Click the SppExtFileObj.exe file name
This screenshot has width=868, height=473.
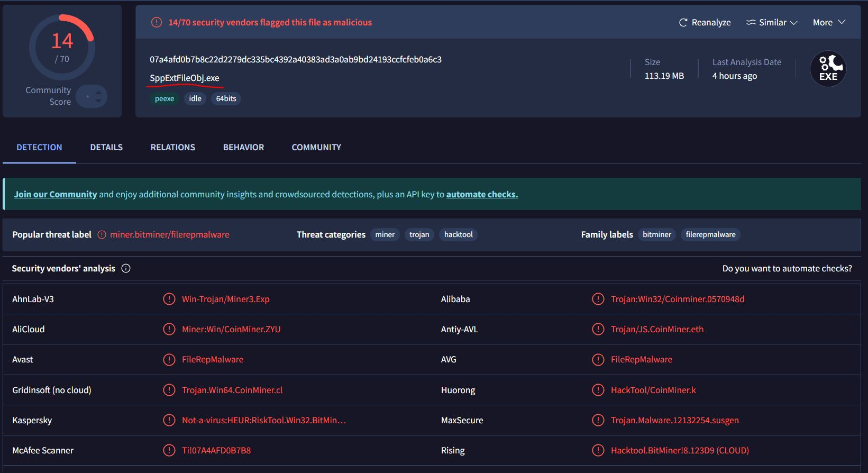click(x=185, y=78)
